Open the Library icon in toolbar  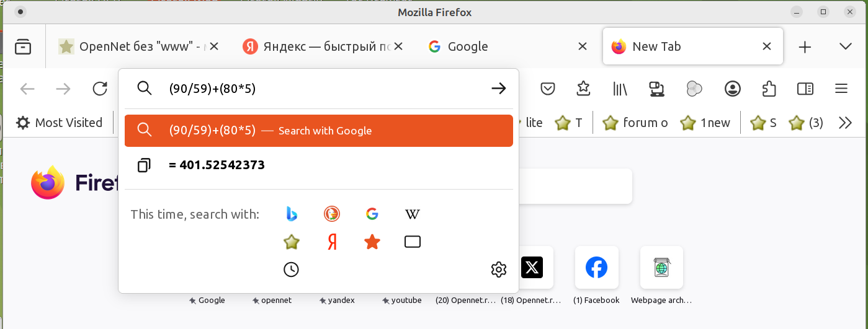[x=620, y=89]
